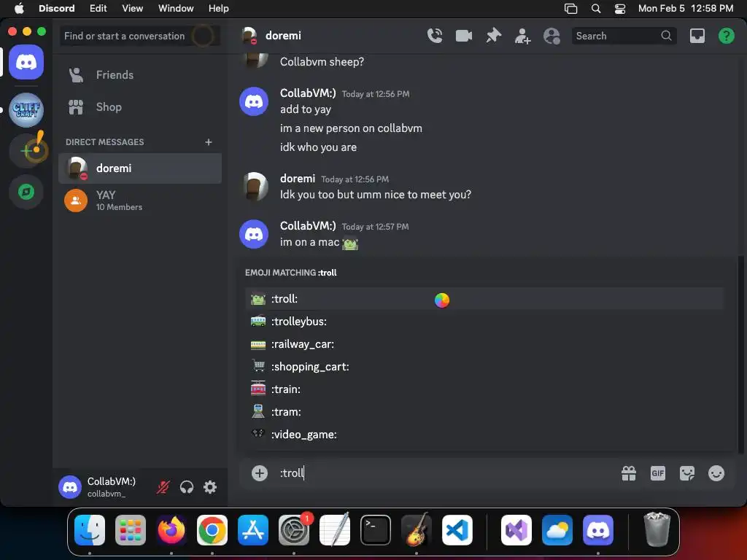
Task: Open the YAY group with 10 Members
Action: click(139, 201)
